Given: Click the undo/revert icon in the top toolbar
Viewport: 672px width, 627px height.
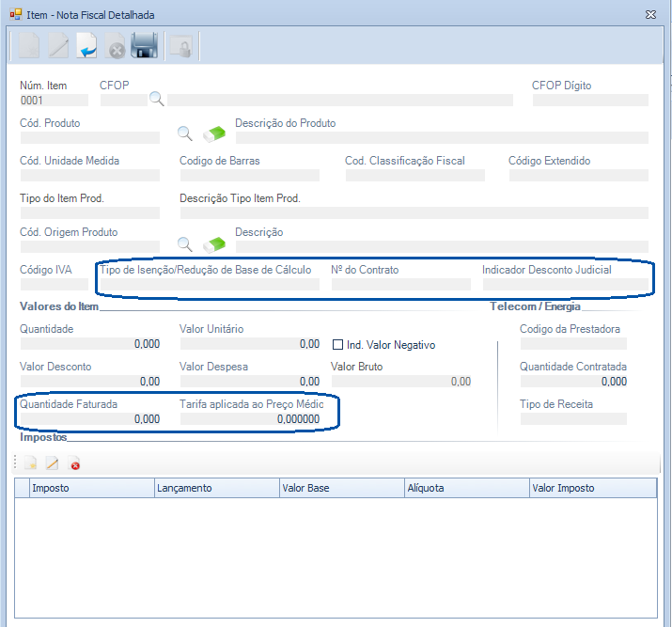Looking at the screenshot, I should point(86,45).
